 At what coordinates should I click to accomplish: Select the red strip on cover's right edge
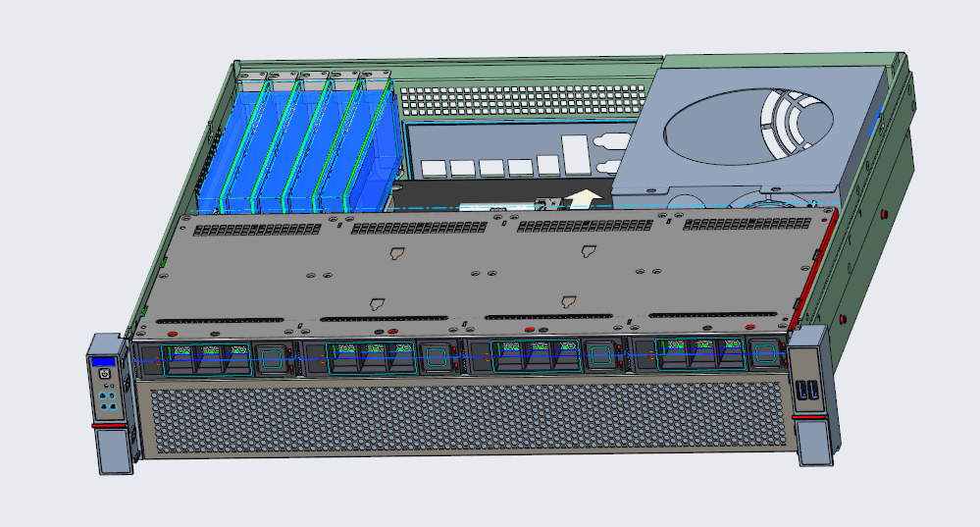[813, 269]
